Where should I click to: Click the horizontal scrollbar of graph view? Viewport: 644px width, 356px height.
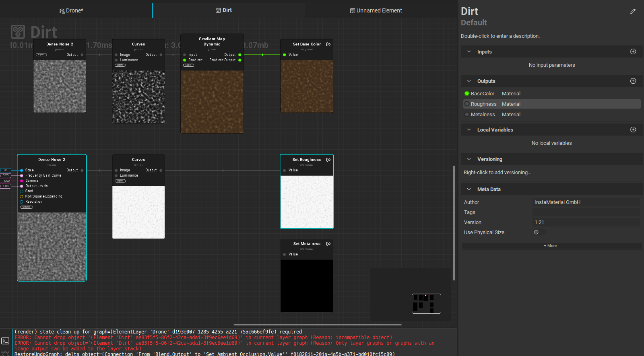(x=317, y=324)
